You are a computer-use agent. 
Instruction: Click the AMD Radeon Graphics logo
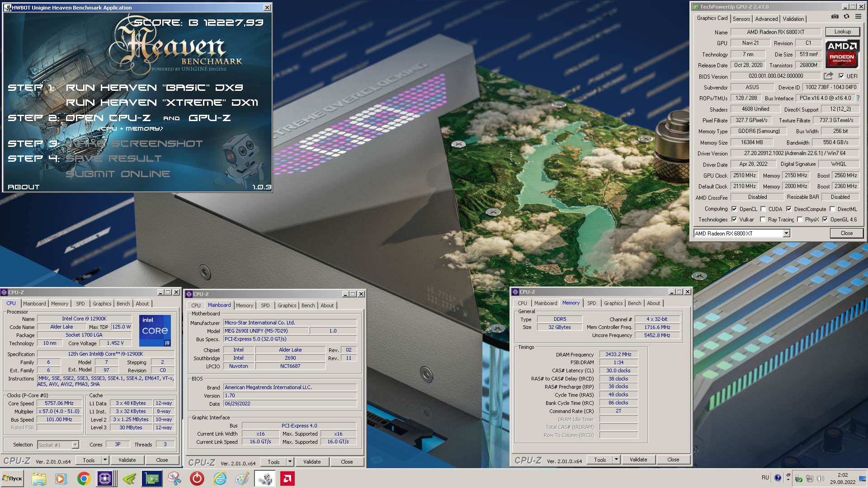(x=842, y=54)
